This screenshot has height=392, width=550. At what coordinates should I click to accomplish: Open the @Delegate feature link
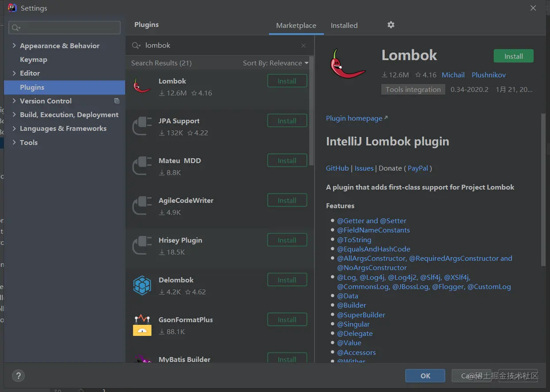click(355, 334)
